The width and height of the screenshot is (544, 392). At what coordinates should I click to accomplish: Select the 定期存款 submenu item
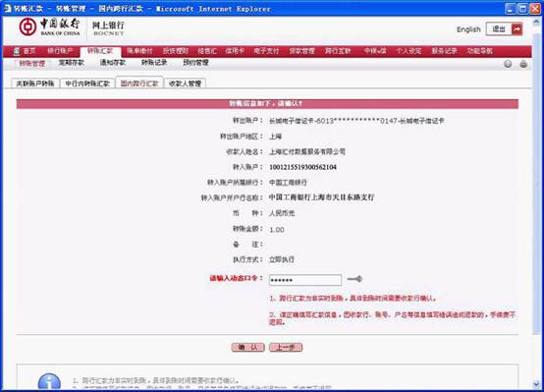click(72, 63)
